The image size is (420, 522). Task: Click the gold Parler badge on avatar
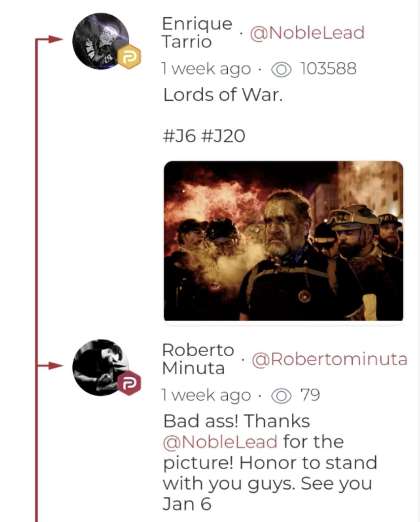point(129,57)
